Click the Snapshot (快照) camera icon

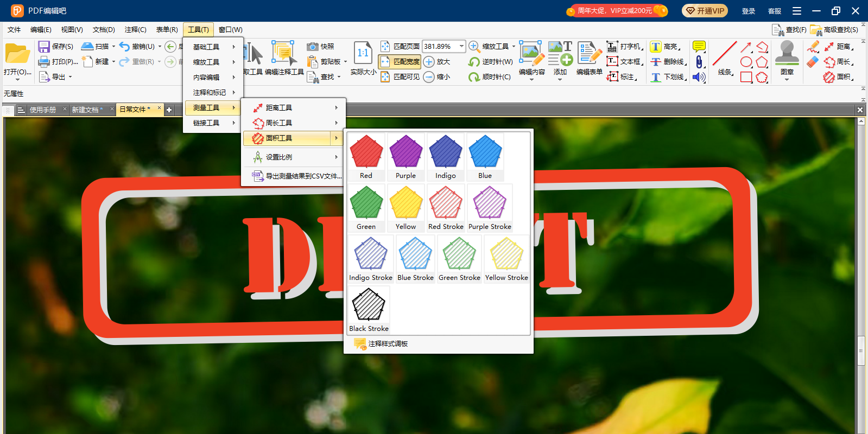[312, 47]
